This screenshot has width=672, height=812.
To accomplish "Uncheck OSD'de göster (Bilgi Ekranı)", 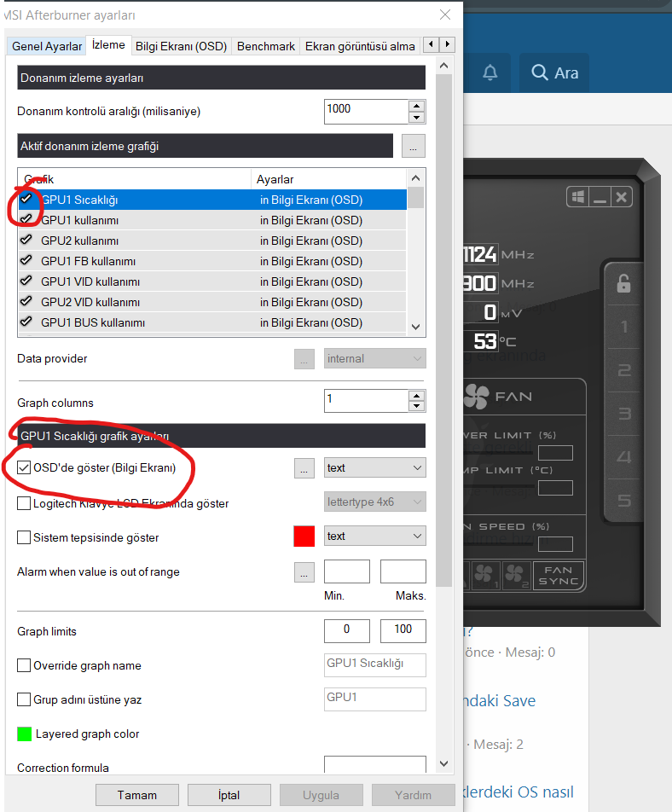I will pyautogui.click(x=24, y=467).
